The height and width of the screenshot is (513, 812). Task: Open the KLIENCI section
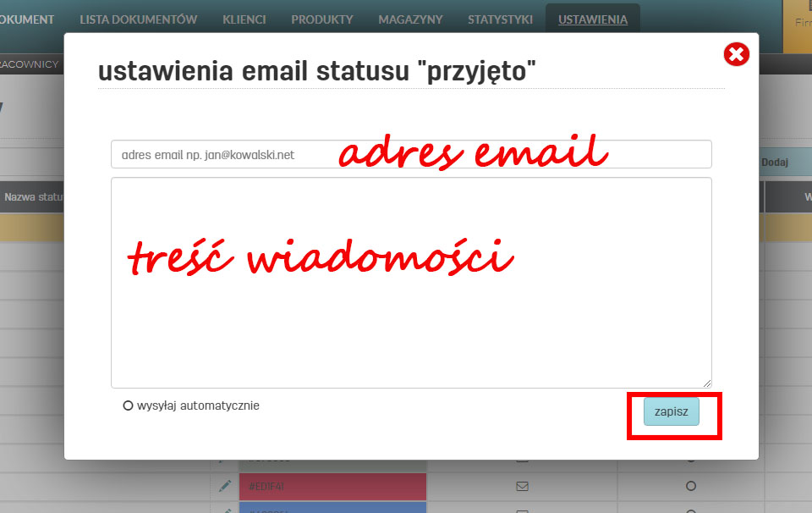(244, 18)
